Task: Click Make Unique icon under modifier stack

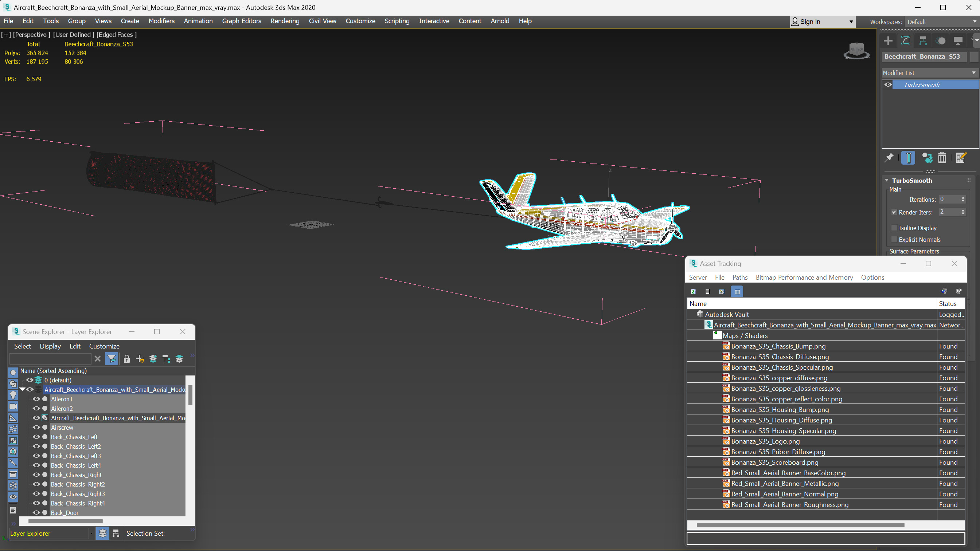Action: 927,157
